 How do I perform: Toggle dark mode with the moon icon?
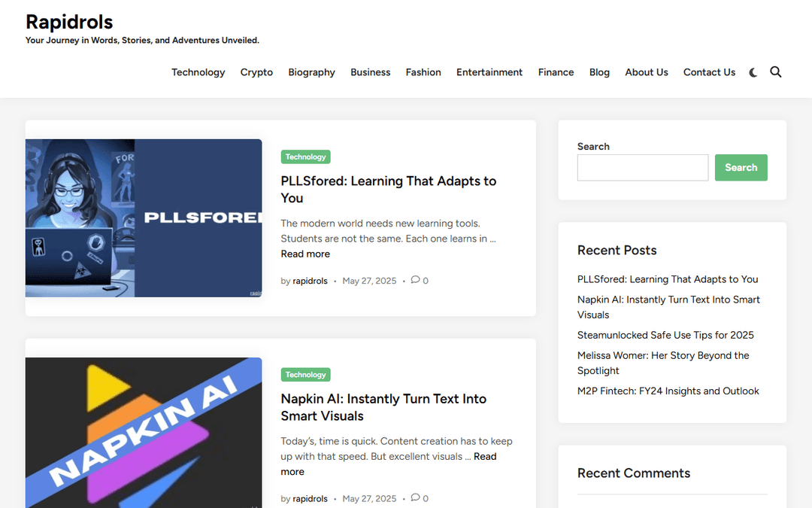coord(753,72)
